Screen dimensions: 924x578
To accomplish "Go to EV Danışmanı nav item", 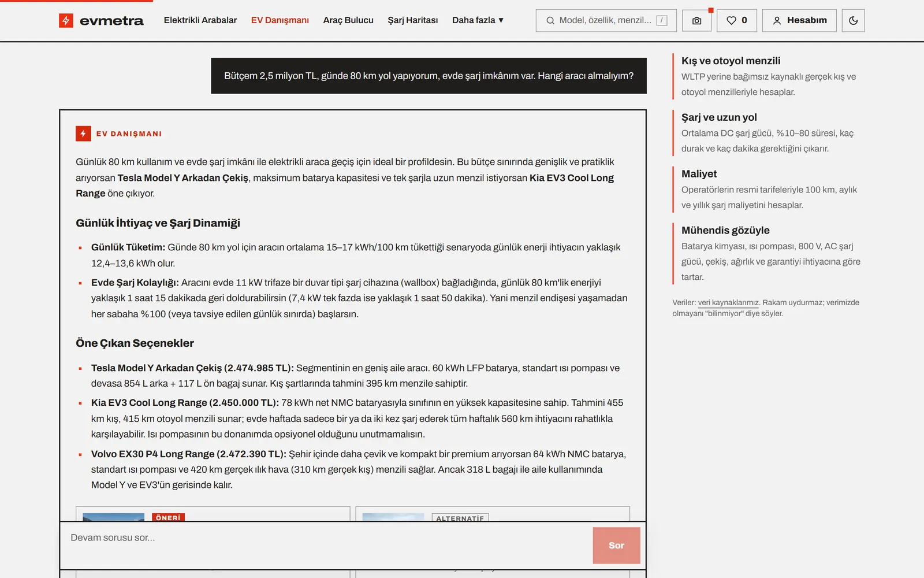I will point(280,20).
